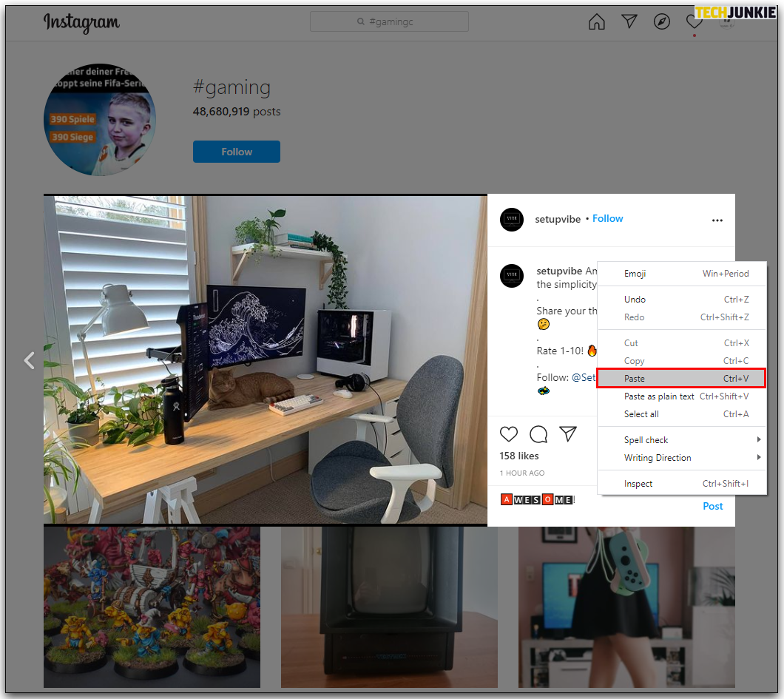
Task: Open the painted miniatures post thumbnail
Action: point(152,607)
